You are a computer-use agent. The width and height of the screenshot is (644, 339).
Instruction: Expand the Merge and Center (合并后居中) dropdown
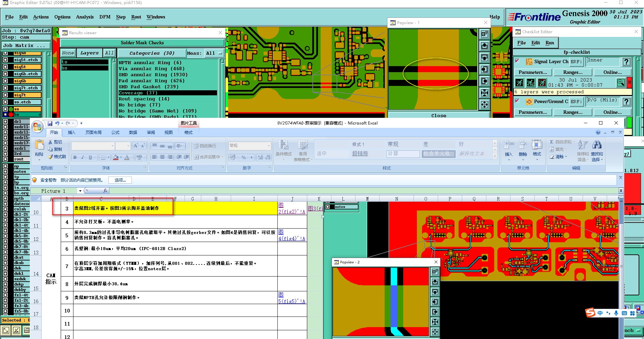click(222, 157)
